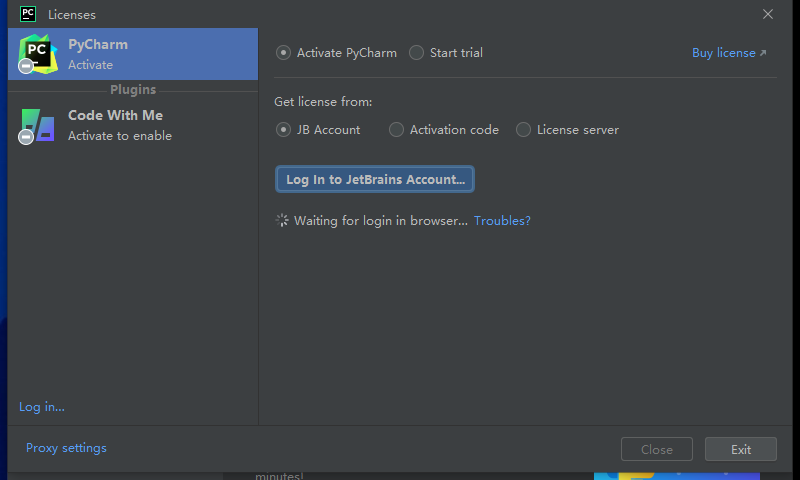Image resolution: width=800 pixels, height=480 pixels.
Task: Click the Plugins section header
Action: pyautogui.click(x=133, y=89)
